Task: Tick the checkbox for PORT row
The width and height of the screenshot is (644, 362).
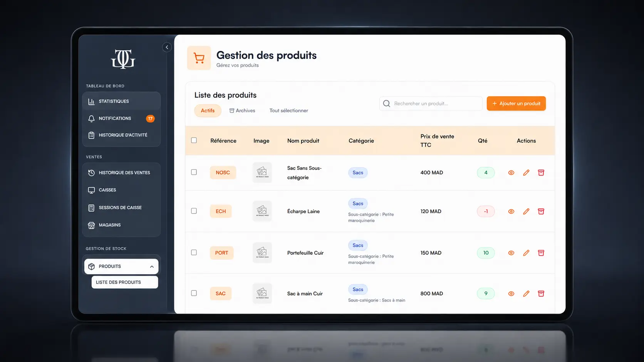Action: (194, 253)
